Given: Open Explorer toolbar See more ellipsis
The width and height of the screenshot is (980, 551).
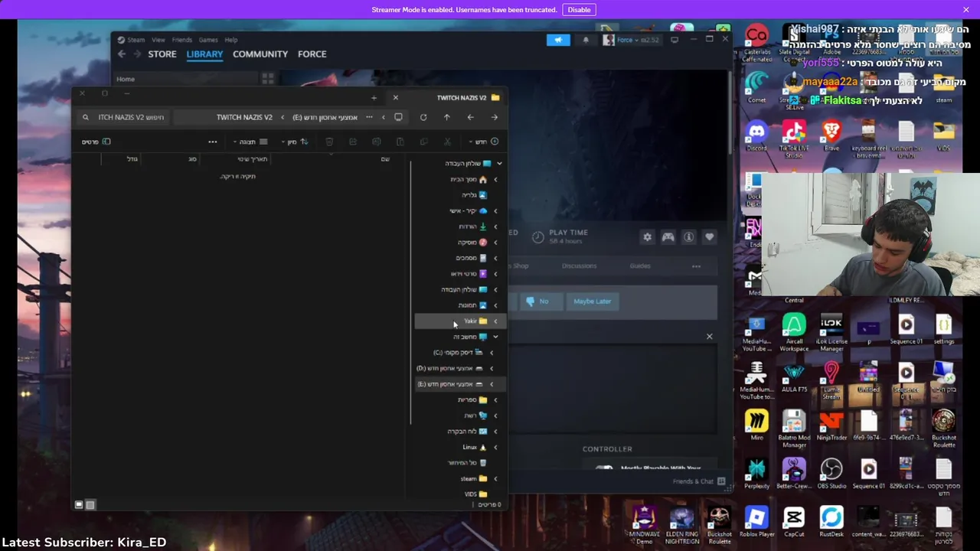Looking at the screenshot, I should click(213, 142).
